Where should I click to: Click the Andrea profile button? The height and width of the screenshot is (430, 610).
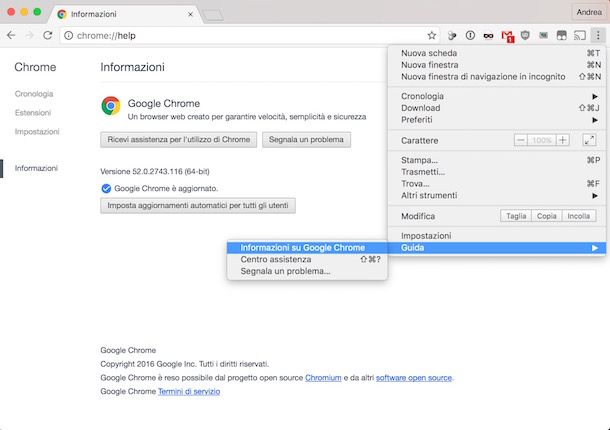point(589,12)
